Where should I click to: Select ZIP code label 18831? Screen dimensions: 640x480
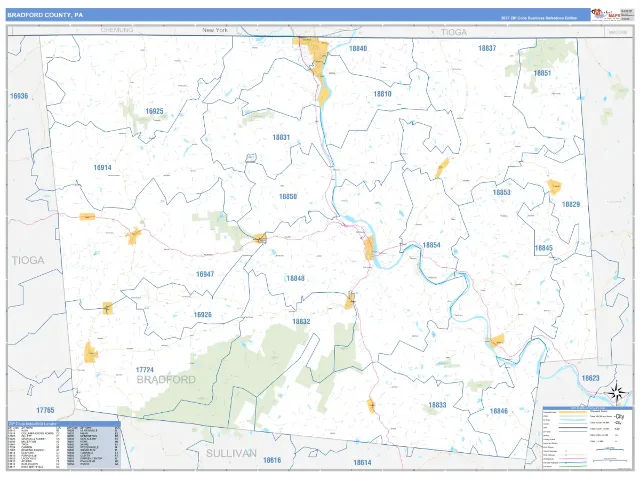click(281, 138)
